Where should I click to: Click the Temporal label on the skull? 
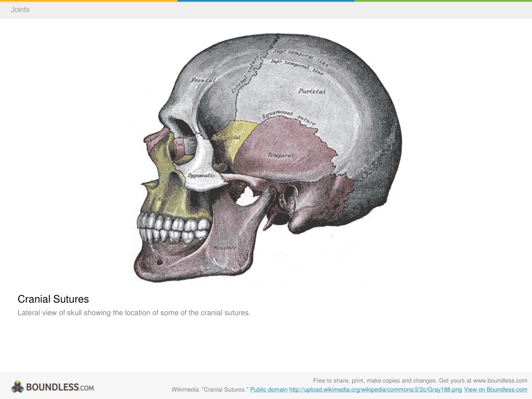pos(281,155)
